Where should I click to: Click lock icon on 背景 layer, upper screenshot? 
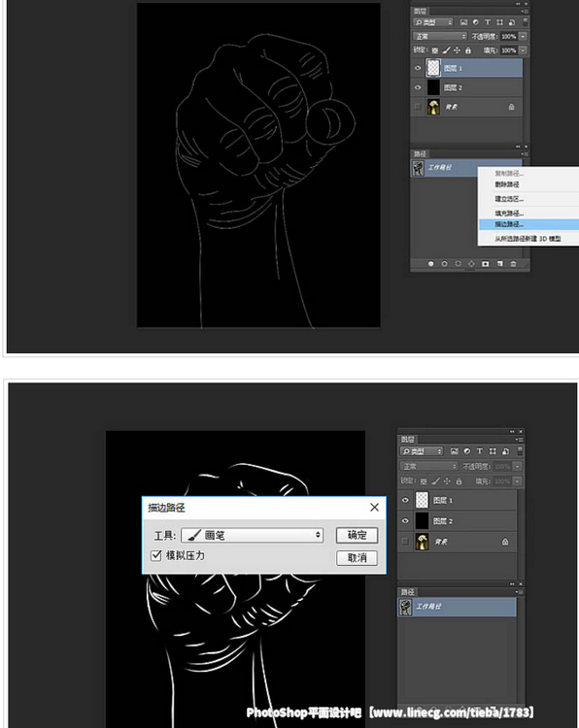(x=511, y=107)
